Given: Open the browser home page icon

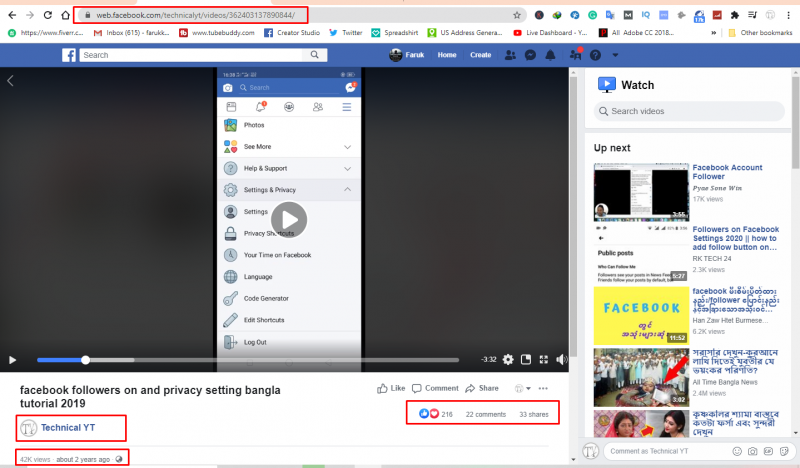Looking at the screenshot, I should coord(65,15).
